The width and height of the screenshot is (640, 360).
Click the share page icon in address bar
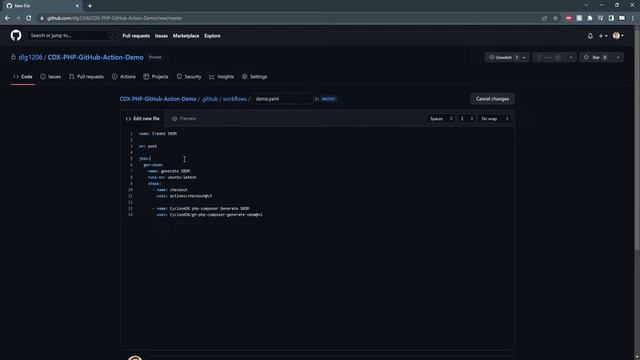[544, 18]
